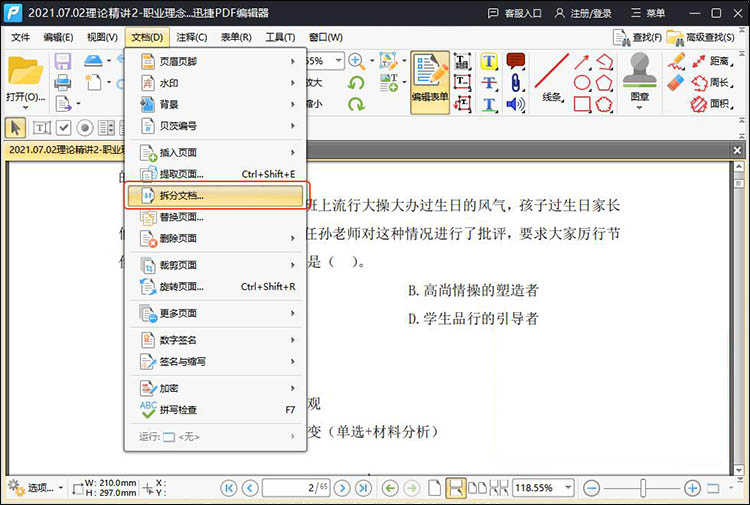Click the 查找(F) find button
Screen dimensions: 750x505
tap(638, 38)
